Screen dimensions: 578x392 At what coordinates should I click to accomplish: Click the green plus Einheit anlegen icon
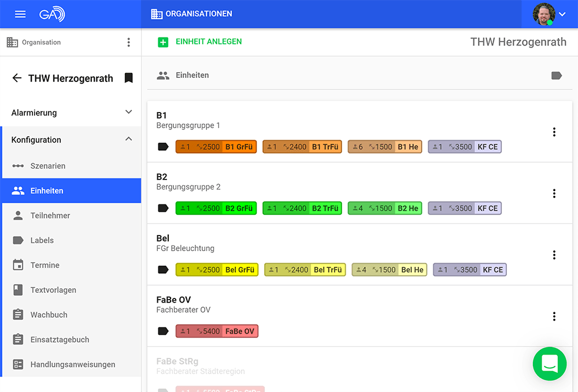pyautogui.click(x=163, y=42)
